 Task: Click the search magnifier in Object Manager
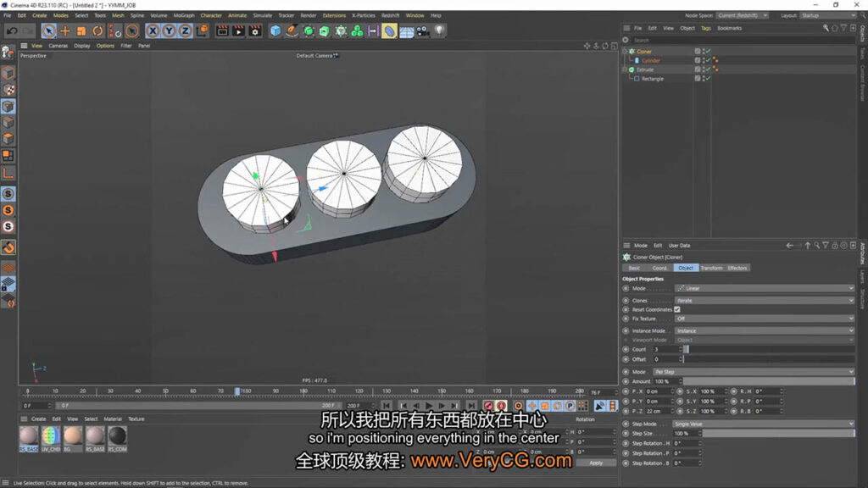tap(826, 28)
